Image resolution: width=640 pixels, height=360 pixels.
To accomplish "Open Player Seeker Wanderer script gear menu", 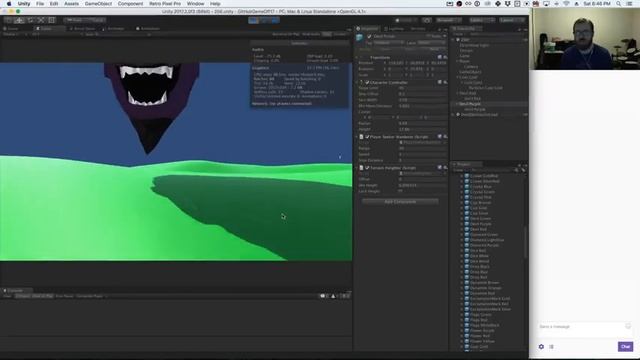I will (x=445, y=136).
